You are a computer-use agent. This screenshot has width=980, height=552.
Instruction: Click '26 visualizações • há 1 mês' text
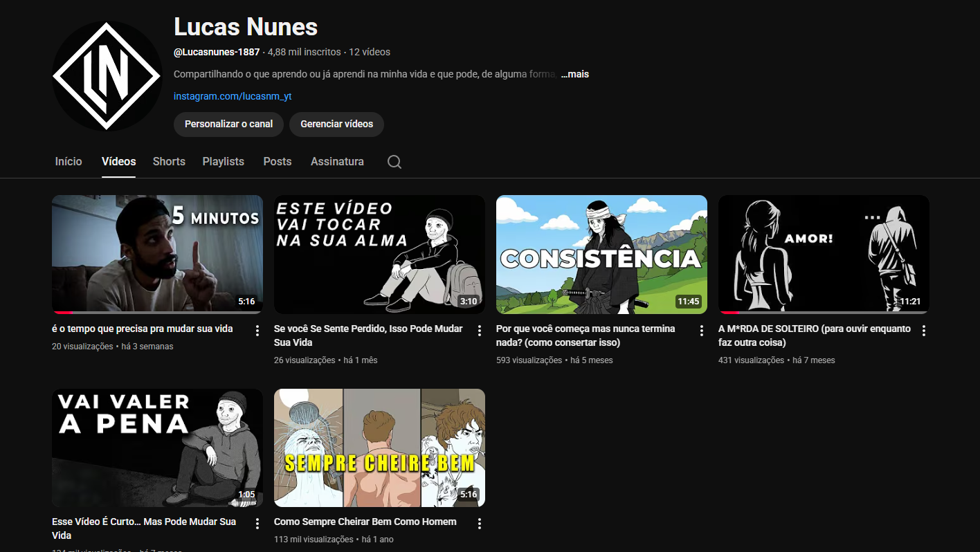326,360
